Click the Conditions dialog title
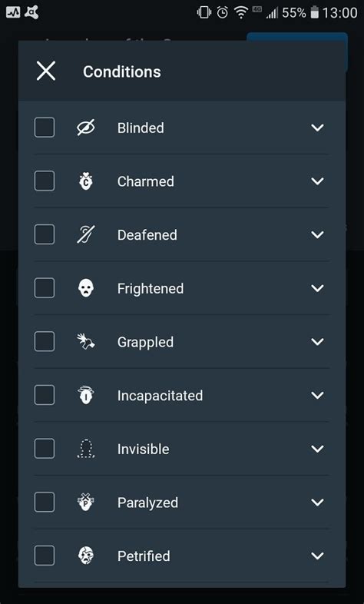 122,71
